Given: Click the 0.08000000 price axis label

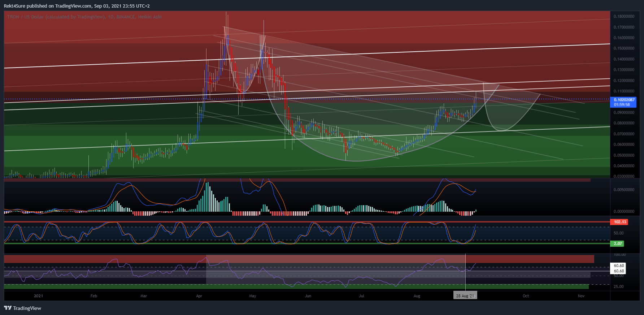Looking at the screenshot, I should tap(624, 123).
